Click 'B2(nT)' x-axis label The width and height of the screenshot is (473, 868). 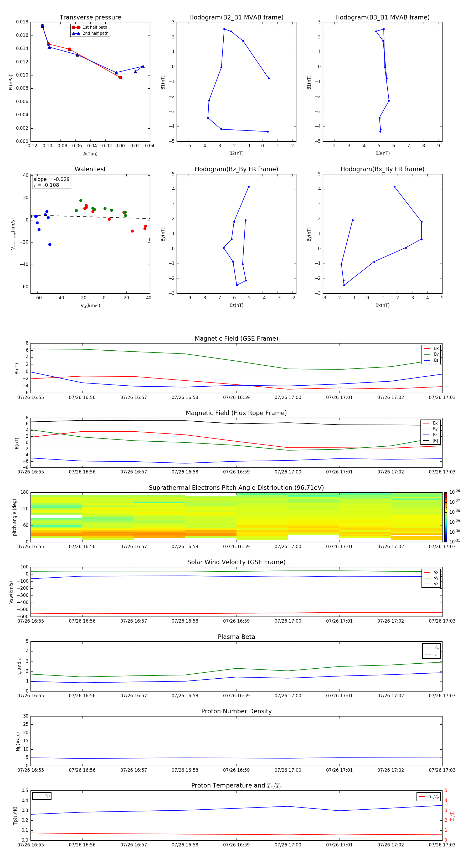(x=236, y=153)
